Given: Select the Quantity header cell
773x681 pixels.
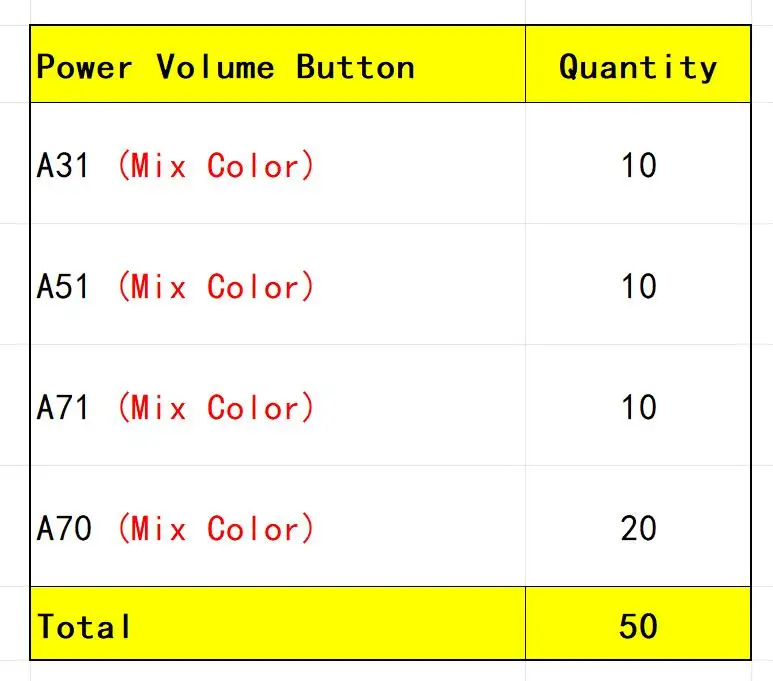Looking at the screenshot, I should point(638,66).
